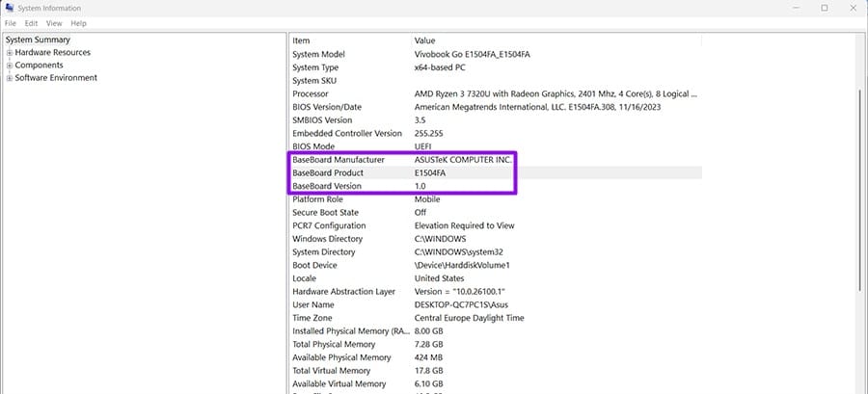The image size is (868, 394).
Task: Select the System Type row
Action: pos(496,67)
